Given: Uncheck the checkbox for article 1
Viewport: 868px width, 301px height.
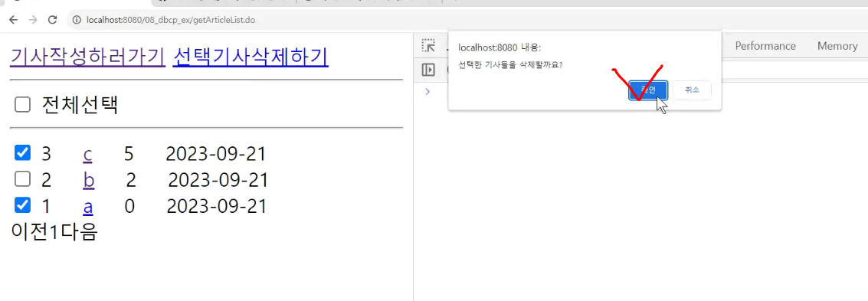Looking at the screenshot, I should click(22, 205).
